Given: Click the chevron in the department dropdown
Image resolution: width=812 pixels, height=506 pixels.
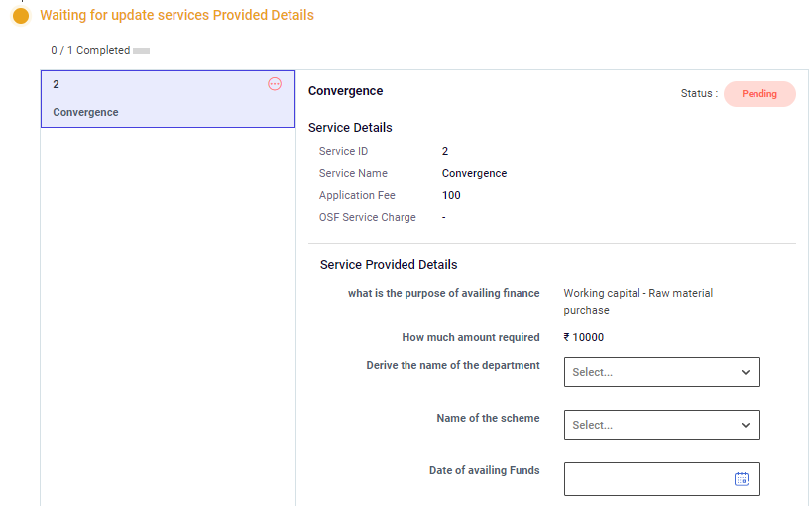Looking at the screenshot, I should coord(745,372).
